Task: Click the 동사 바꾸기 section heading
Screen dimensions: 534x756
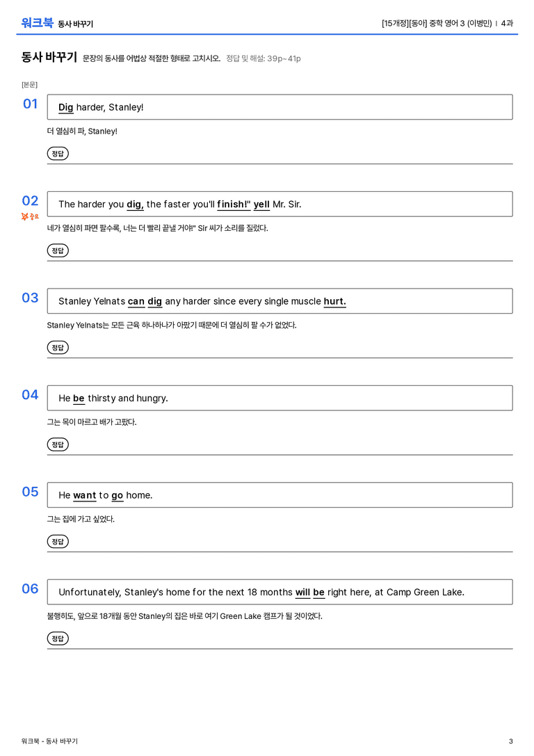Action: pos(49,57)
